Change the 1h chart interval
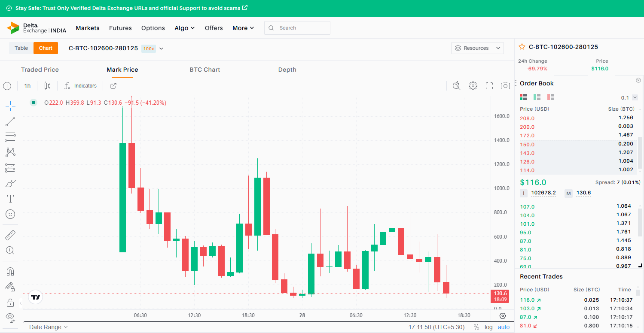 [27, 86]
